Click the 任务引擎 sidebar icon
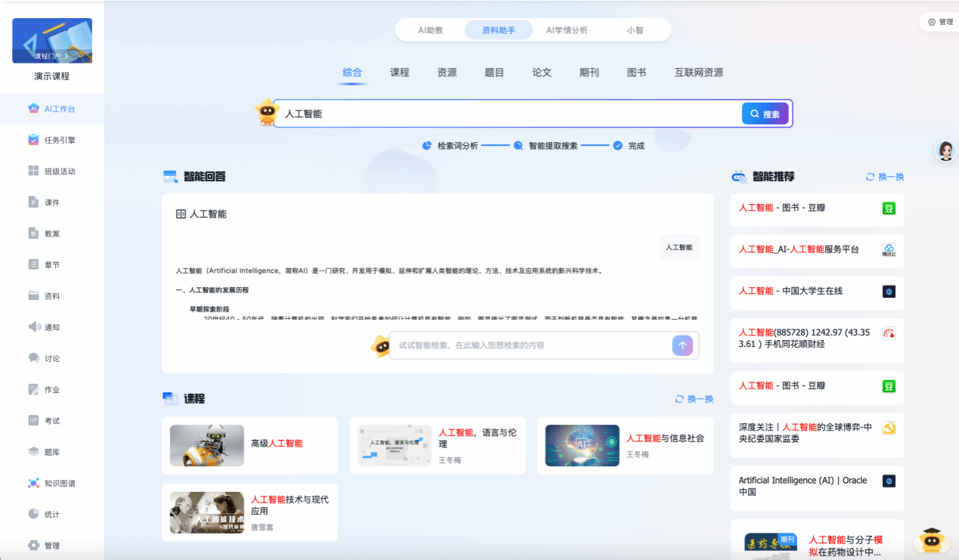This screenshot has height=560, width=959. (33, 140)
